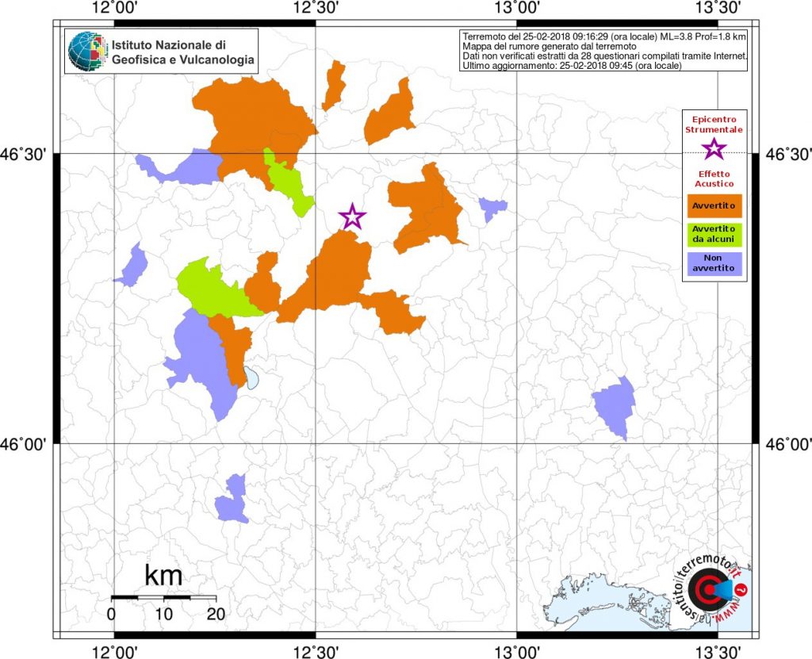Screen dimensions: 812x659
Task: Click the sentito il terremoto target logo
Action: 708,589
